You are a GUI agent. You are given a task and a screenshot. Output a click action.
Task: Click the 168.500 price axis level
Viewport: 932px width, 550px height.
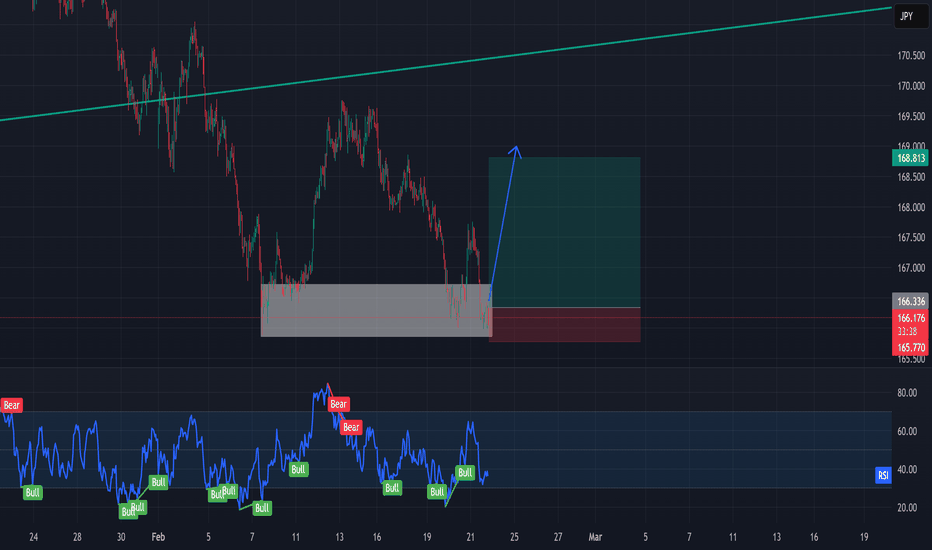911,177
